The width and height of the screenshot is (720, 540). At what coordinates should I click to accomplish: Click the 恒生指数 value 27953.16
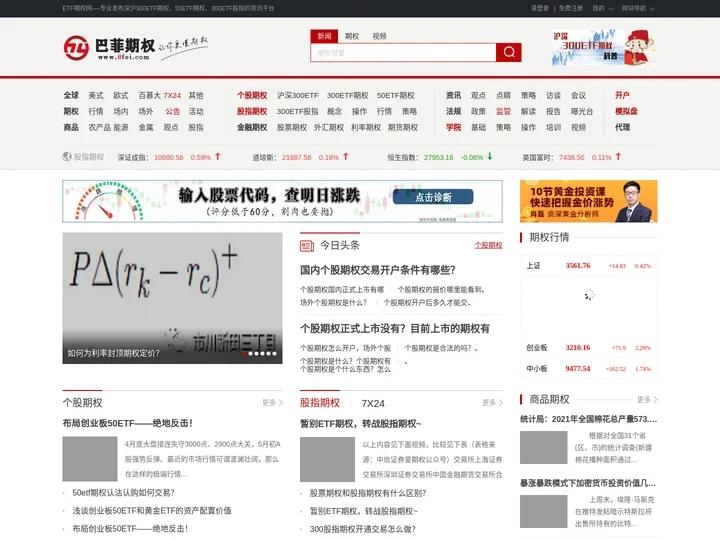[x=439, y=158]
